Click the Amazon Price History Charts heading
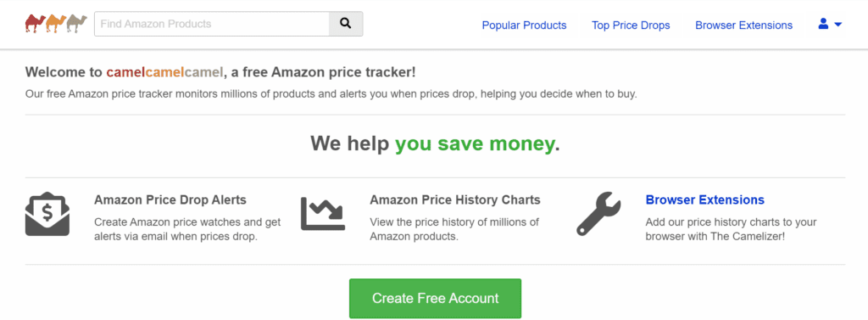Viewport: 868px width, 320px height. click(x=455, y=199)
